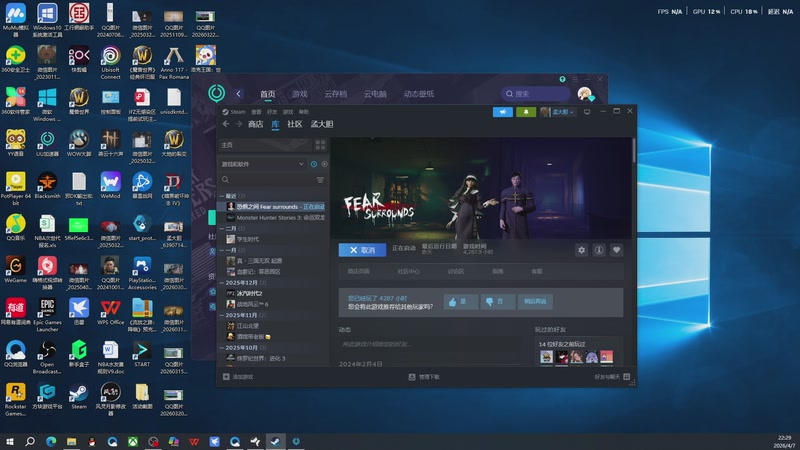Viewport: 800px width, 450px height.
Task: Toggle show ready-to-play games icon
Action: [x=324, y=164]
